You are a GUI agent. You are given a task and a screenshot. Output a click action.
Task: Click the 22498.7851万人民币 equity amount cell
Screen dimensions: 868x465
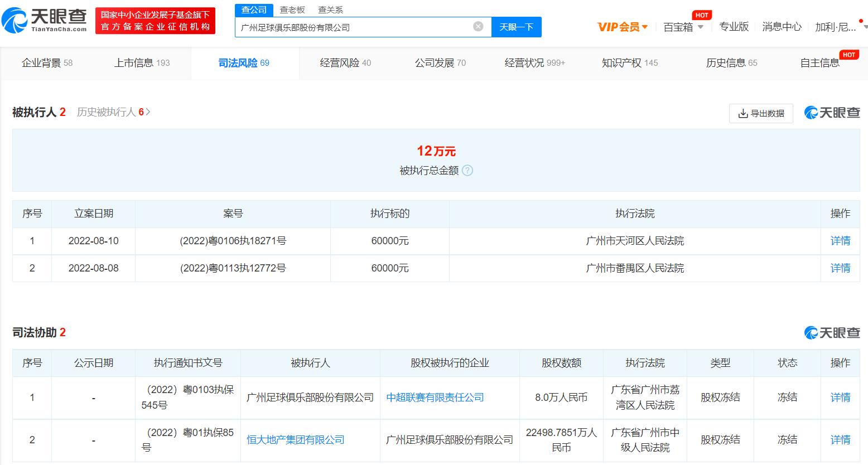click(x=561, y=440)
